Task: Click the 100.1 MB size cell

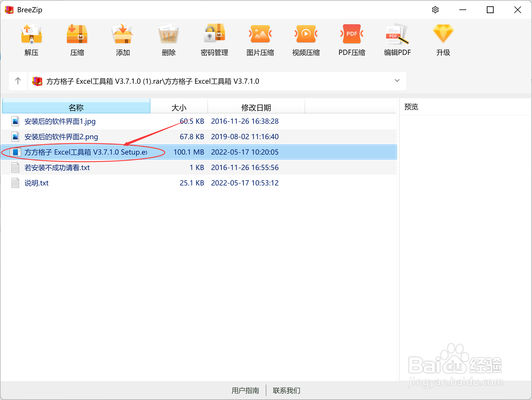Action: (x=189, y=152)
